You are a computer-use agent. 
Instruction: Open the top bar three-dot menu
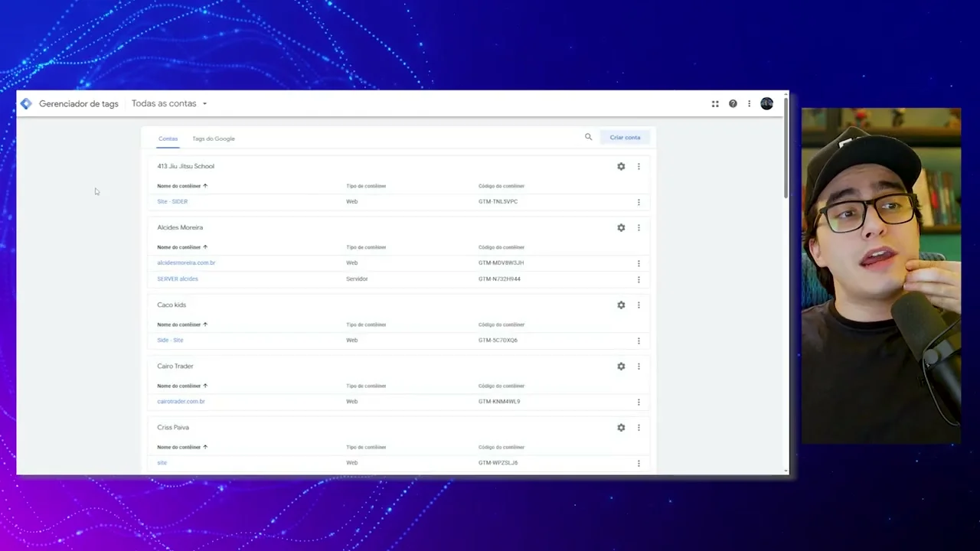750,104
